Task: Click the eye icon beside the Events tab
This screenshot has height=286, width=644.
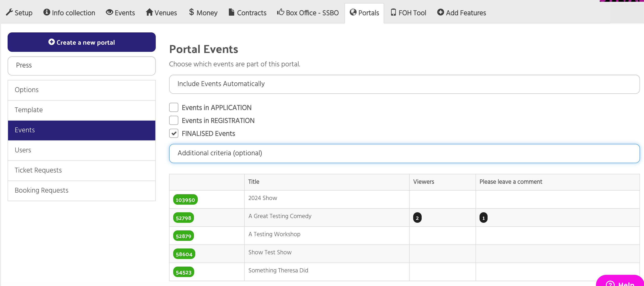Action: point(109,12)
